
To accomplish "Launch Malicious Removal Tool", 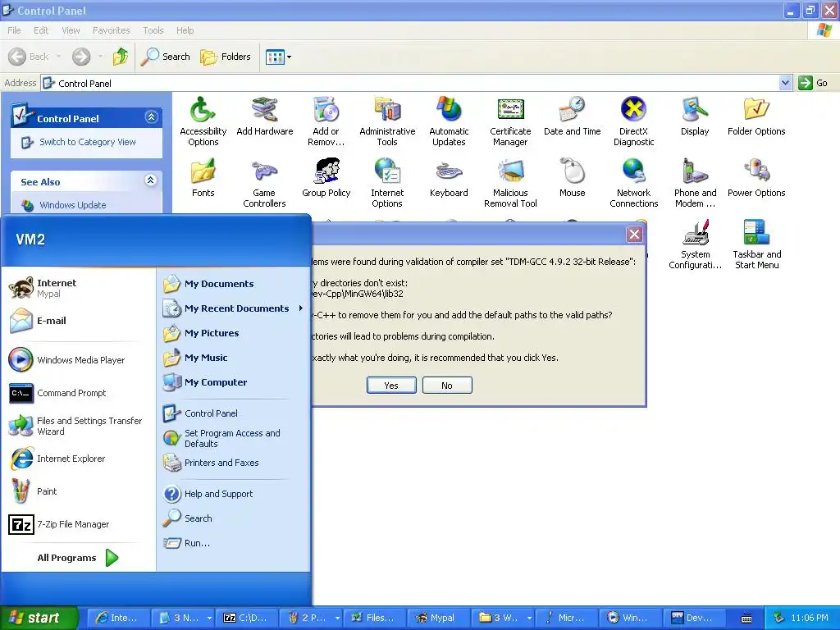I will pyautogui.click(x=510, y=183).
